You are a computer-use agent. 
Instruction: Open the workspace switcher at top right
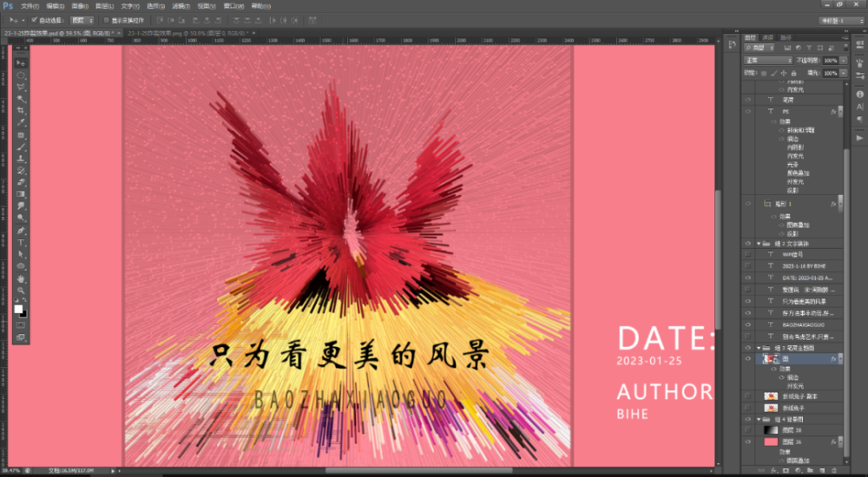(x=841, y=21)
